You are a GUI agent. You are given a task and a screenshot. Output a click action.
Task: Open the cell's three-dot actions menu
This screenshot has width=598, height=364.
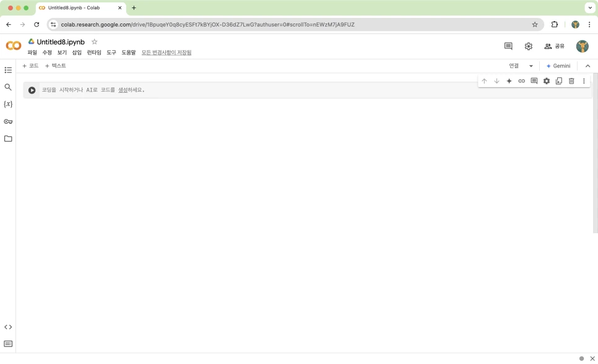583,80
